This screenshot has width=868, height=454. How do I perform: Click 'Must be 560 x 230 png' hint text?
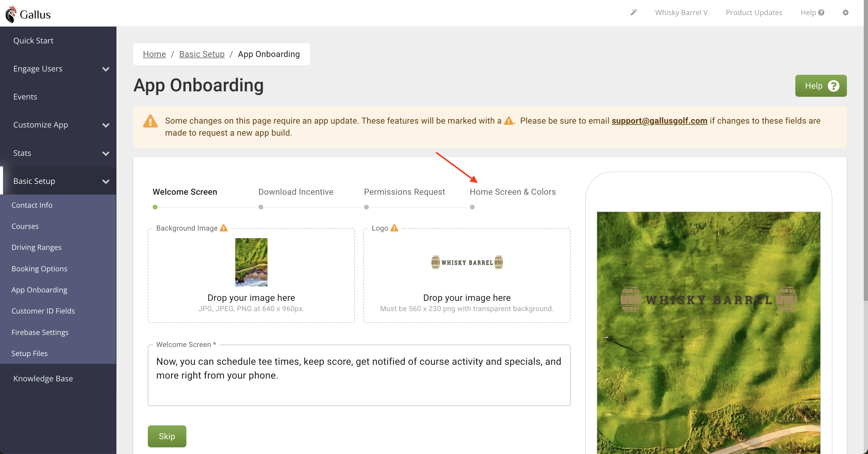click(x=467, y=308)
